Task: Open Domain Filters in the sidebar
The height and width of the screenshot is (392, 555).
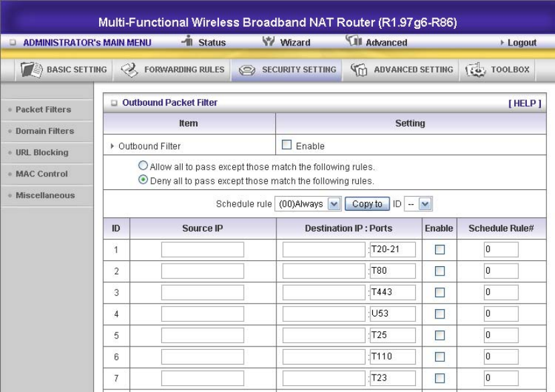Action: tap(45, 131)
